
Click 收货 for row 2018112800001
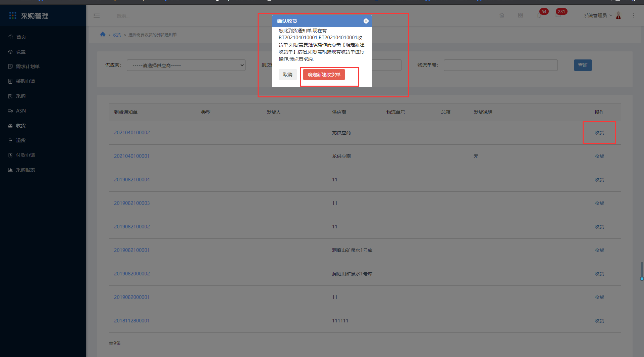click(x=599, y=321)
